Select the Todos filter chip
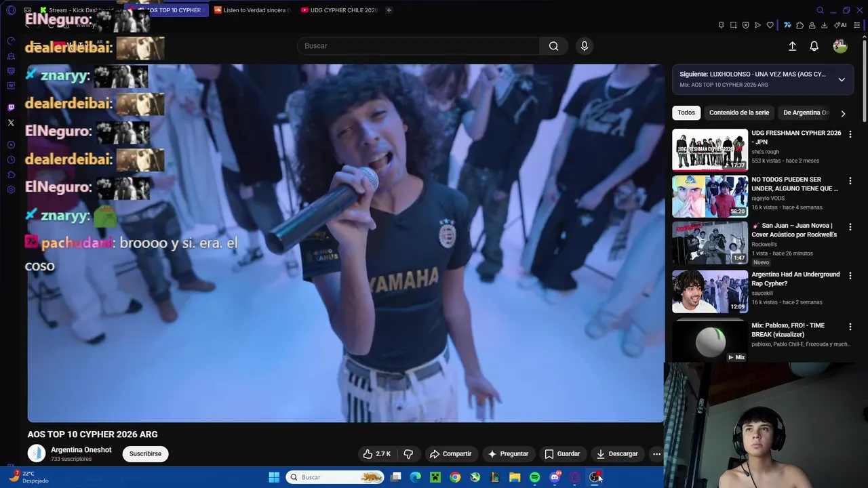 tap(686, 113)
